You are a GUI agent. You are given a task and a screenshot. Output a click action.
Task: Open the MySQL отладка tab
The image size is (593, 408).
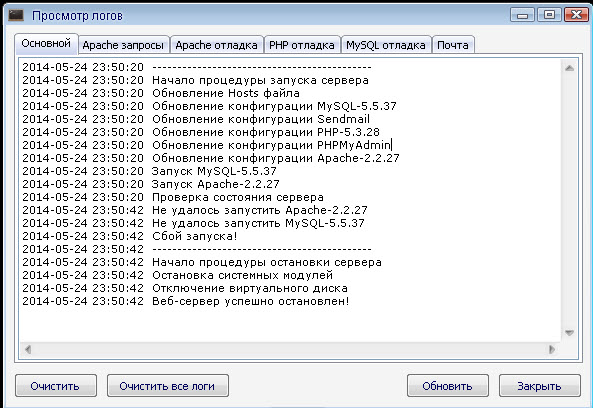(x=386, y=45)
